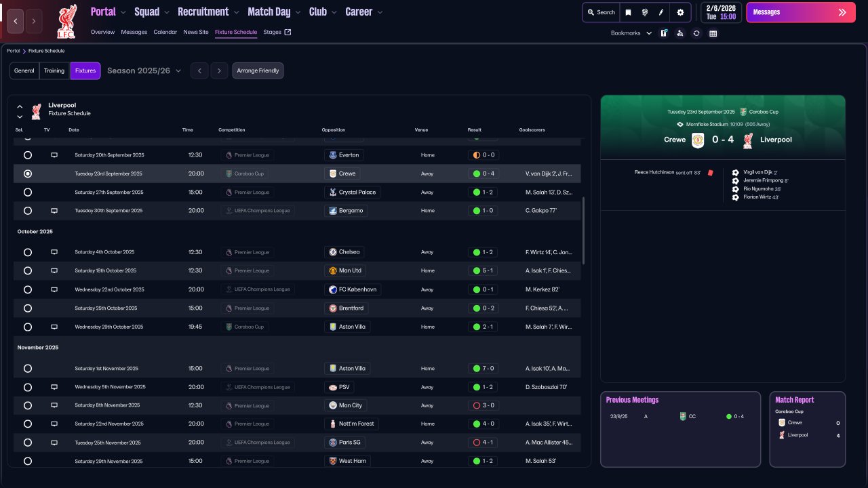The width and height of the screenshot is (868, 488).
Task: Click the Man Utd club badge
Action: pos(333,270)
